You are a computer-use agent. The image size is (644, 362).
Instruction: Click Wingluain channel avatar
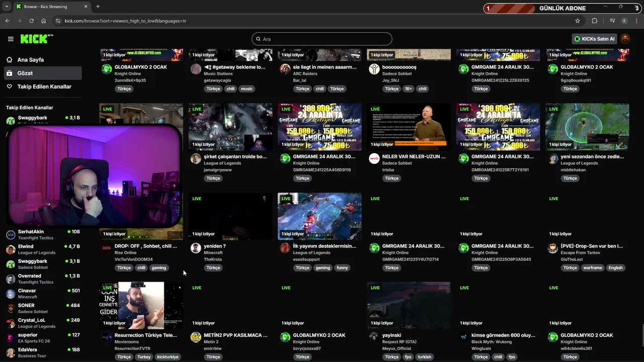[x=464, y=337]
